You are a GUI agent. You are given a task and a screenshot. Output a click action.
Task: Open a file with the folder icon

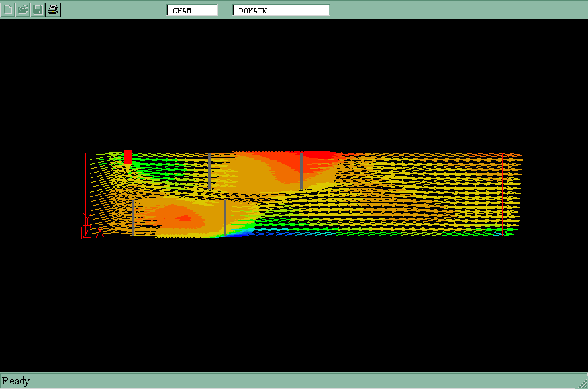(23, 9)
